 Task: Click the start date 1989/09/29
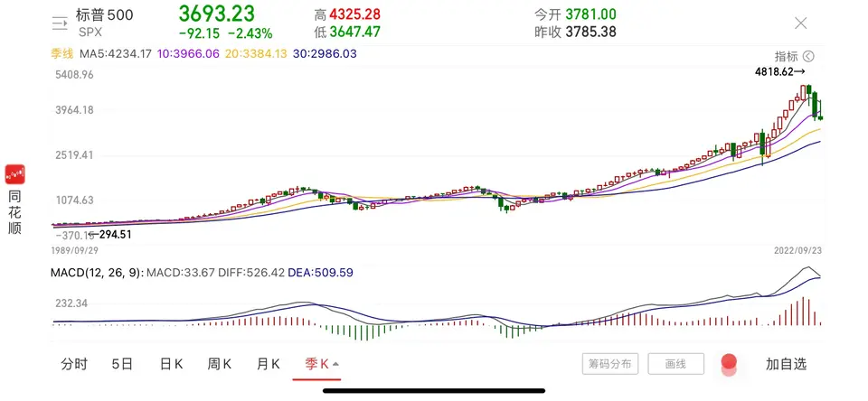[x=75, y=250]
